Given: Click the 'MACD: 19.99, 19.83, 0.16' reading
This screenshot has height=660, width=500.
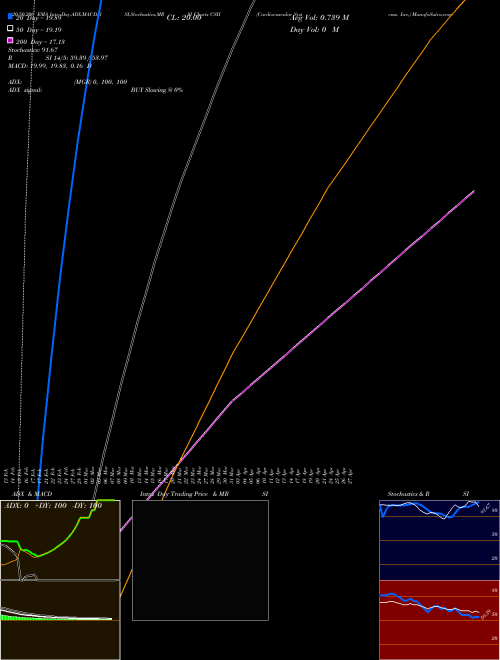Looking at the screenshot, I should [x=45, y=66].
